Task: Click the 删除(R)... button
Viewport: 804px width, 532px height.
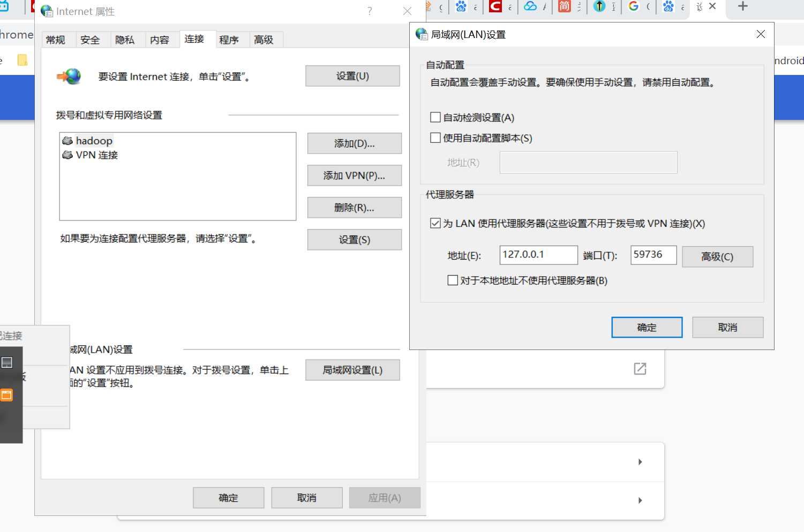Action: [x=355, y=208]
